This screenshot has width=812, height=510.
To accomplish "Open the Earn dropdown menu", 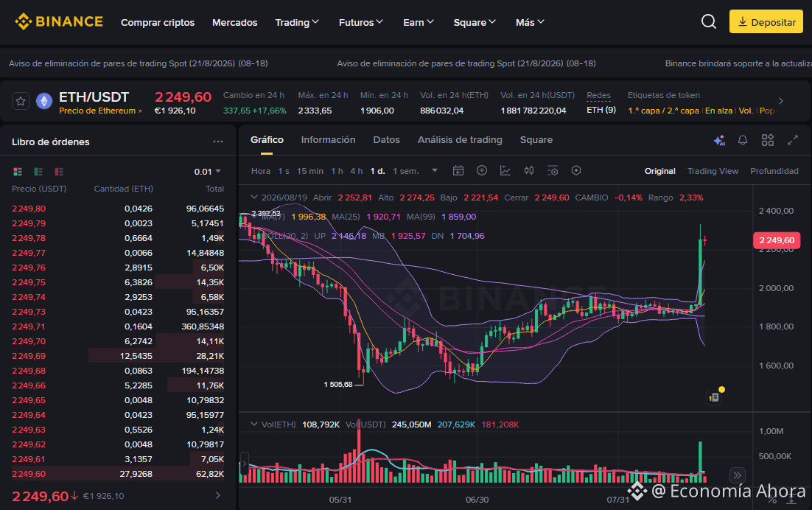I will click(x=419, y=22).
